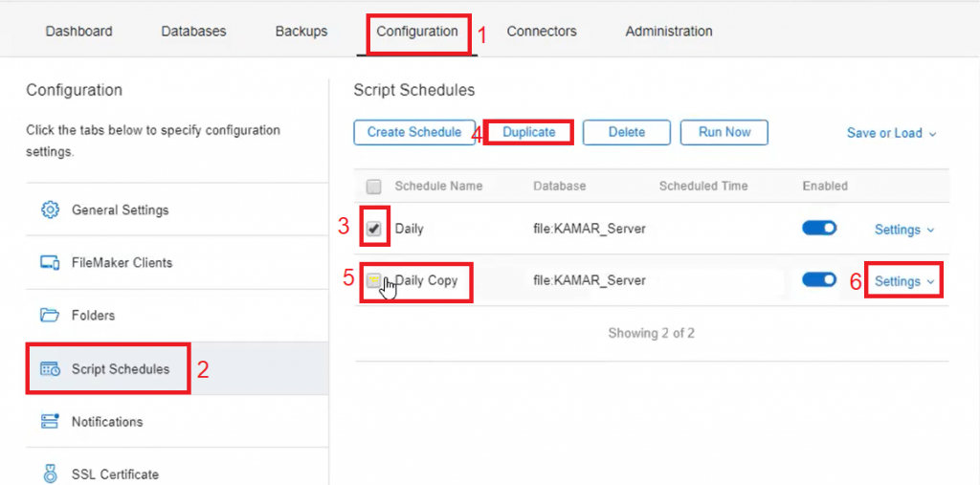Viewport: 980px width, 485px height.
Task: Click the Notifications icon in sidebar
Action: point(50,422)
